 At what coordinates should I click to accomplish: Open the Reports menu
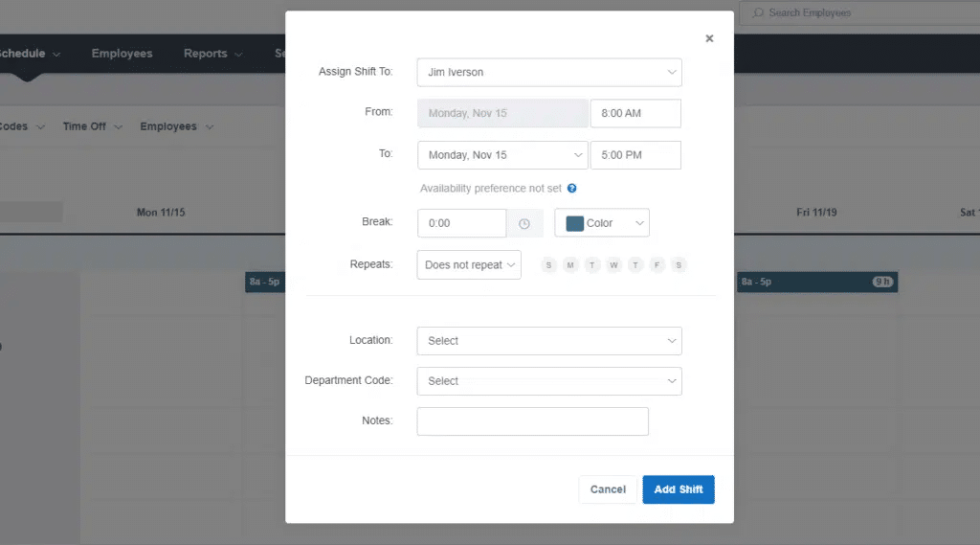[x=212, y=54]
